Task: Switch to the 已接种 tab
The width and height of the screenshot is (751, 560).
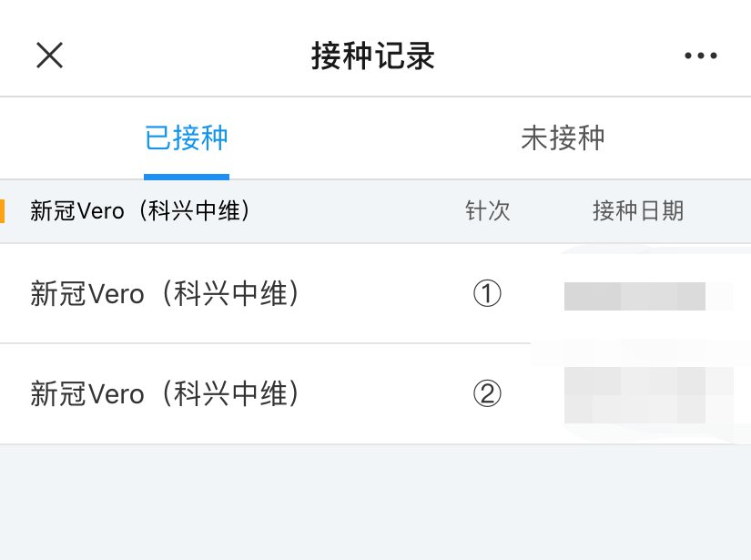Action: pos(187,138)
